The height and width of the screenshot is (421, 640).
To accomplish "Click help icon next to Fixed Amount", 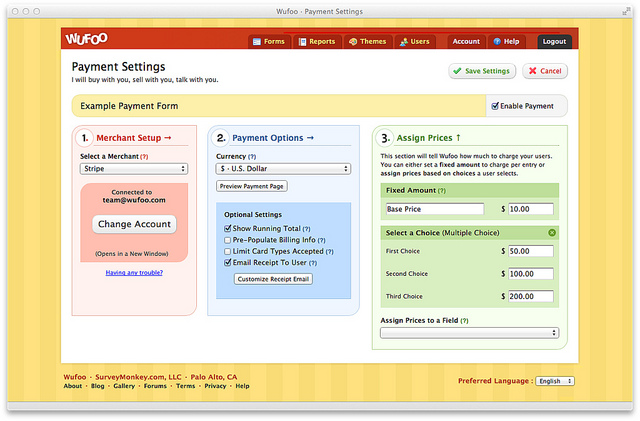I will (x=442, y=191).
